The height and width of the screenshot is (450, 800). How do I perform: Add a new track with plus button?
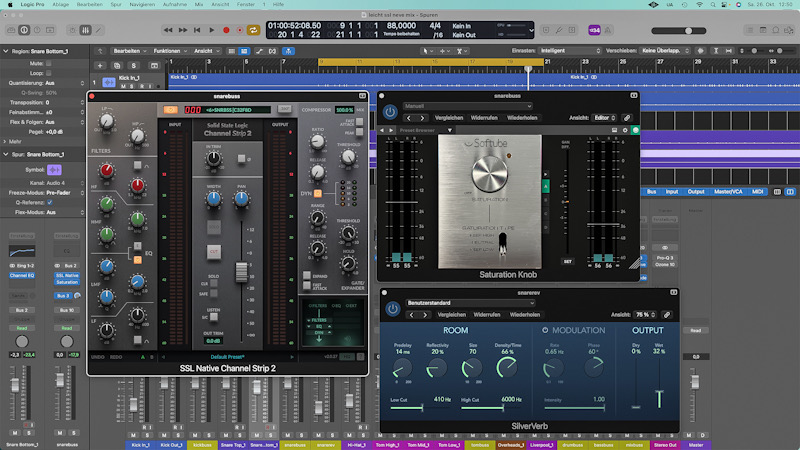coord(100,66)
